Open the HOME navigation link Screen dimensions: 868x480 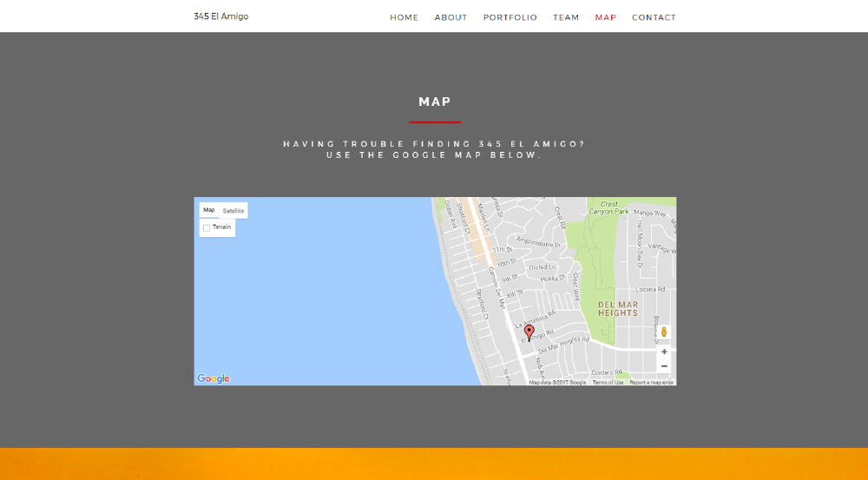[x=404, y=17]
